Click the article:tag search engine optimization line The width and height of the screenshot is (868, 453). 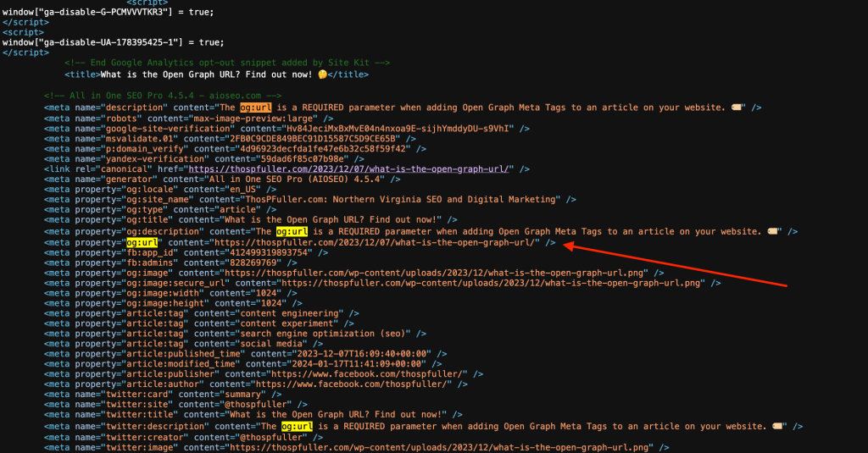[x=235, y=334]
